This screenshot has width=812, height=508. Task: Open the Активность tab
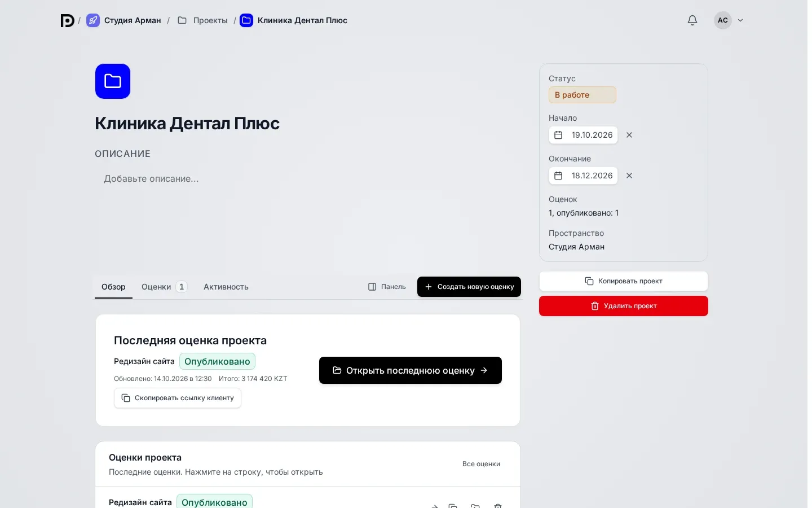tap(226, 287)
